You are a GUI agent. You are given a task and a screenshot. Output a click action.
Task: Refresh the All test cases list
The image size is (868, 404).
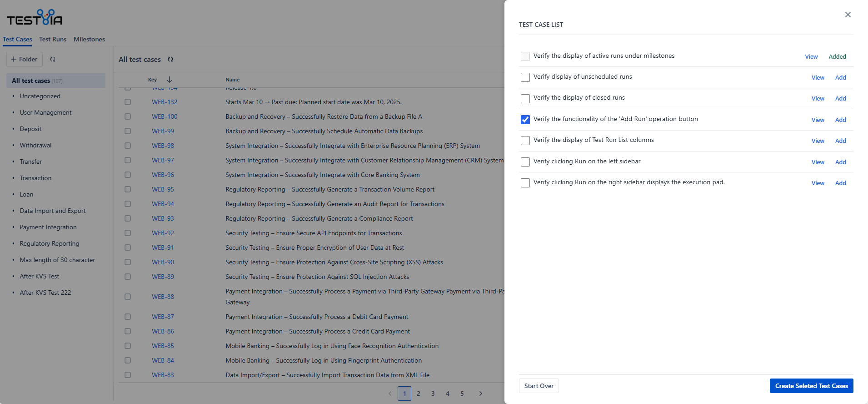tap(170, 59)
